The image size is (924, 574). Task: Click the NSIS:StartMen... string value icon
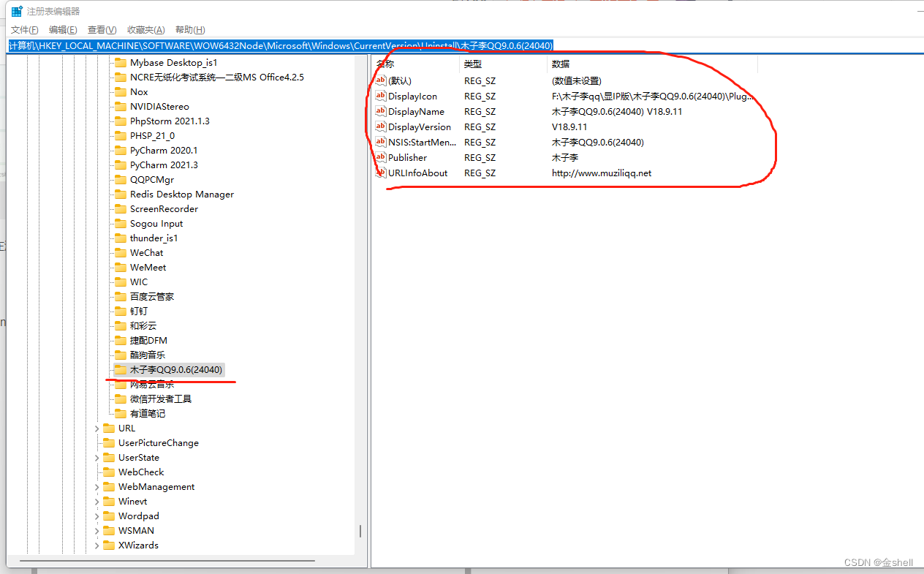(380, 142)
